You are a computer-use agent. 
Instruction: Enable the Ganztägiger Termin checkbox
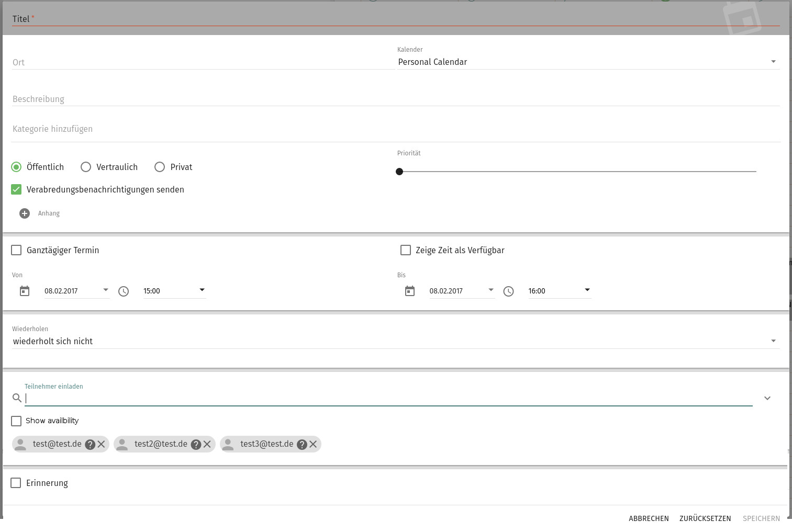(x=16, y=250)
